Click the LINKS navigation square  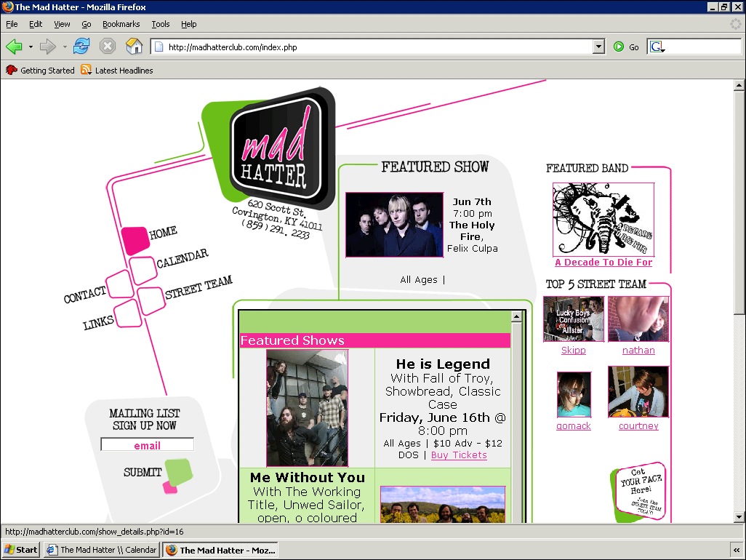pyautogui.click(x=129, y=313)
